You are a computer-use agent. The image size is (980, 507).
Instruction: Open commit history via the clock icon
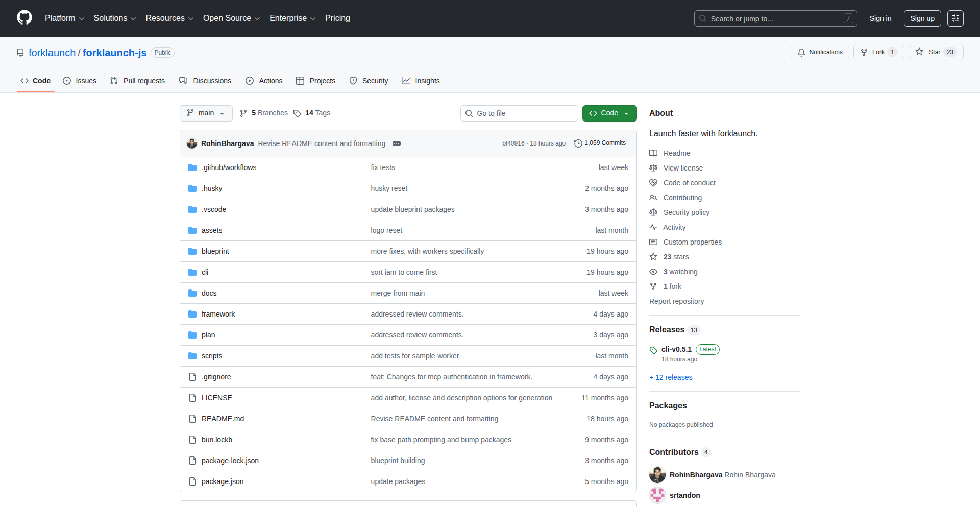(x=577, y=143)
